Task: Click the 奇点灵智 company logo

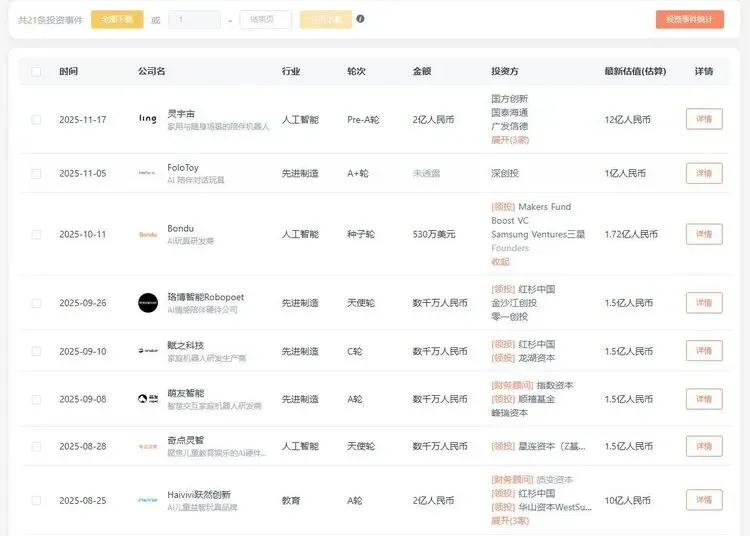Action: pyautogui.click(x=148, y=446)
